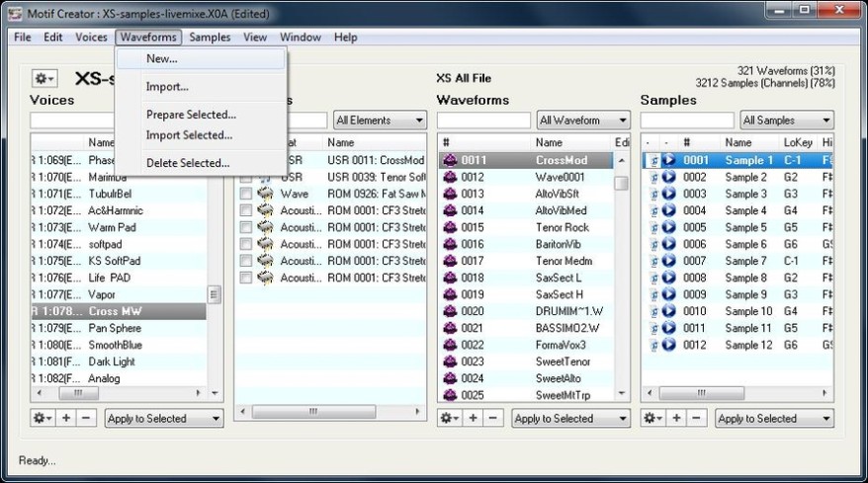Click the note icon next to sample 0003
Image resolution: width=868 pixels, height=483 pixels.
click(x=653, y=195)
